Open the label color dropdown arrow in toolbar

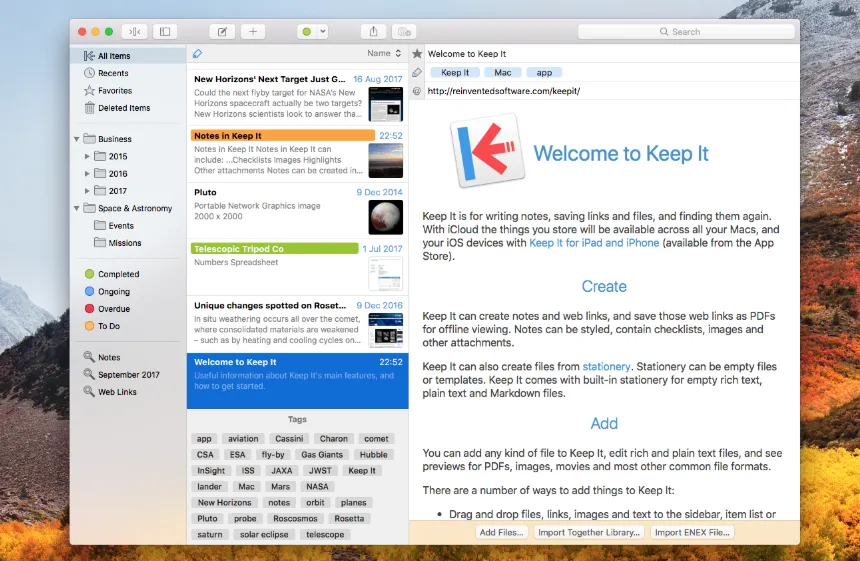click(x=323, y=32)
